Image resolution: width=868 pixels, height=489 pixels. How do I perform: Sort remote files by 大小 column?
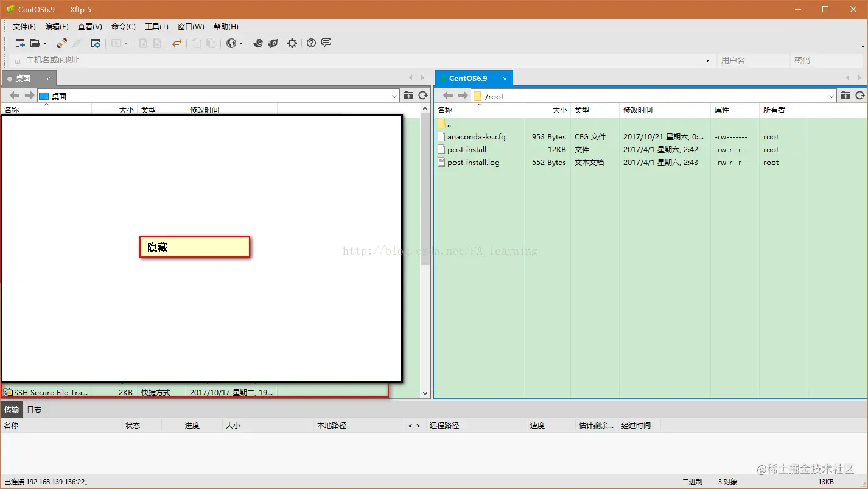click(548, 110)
